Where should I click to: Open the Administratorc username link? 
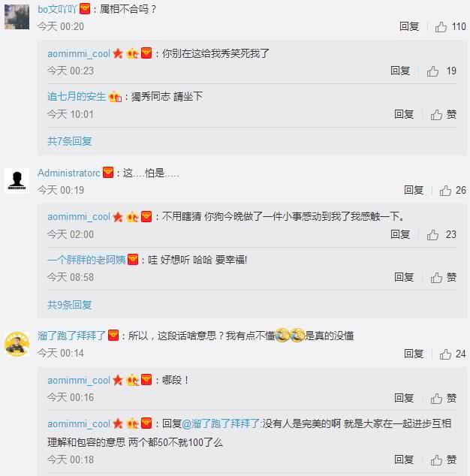coord(69,173)
